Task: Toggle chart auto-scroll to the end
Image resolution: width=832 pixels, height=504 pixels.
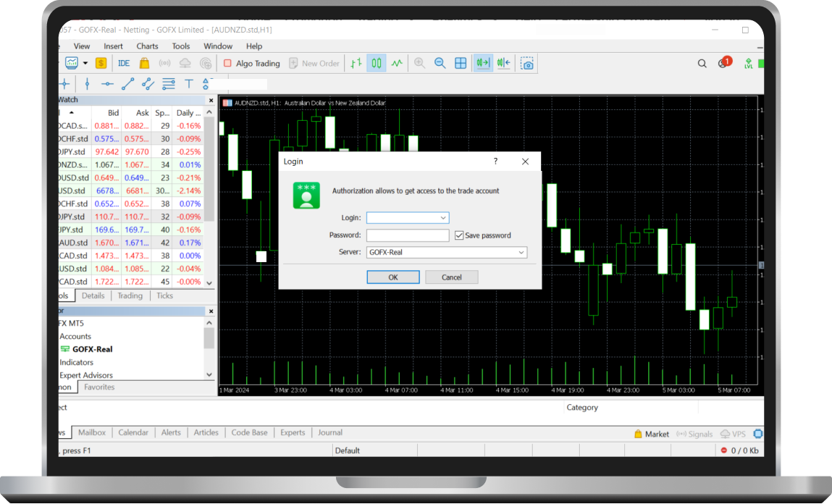Action: tap(483, 63)
